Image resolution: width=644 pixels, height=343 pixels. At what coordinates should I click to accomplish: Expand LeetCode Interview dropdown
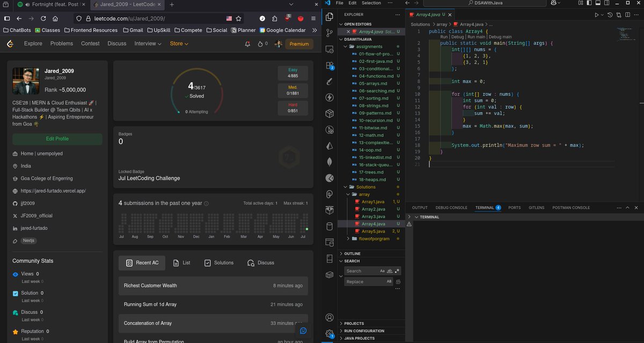(x=148, y=43)
